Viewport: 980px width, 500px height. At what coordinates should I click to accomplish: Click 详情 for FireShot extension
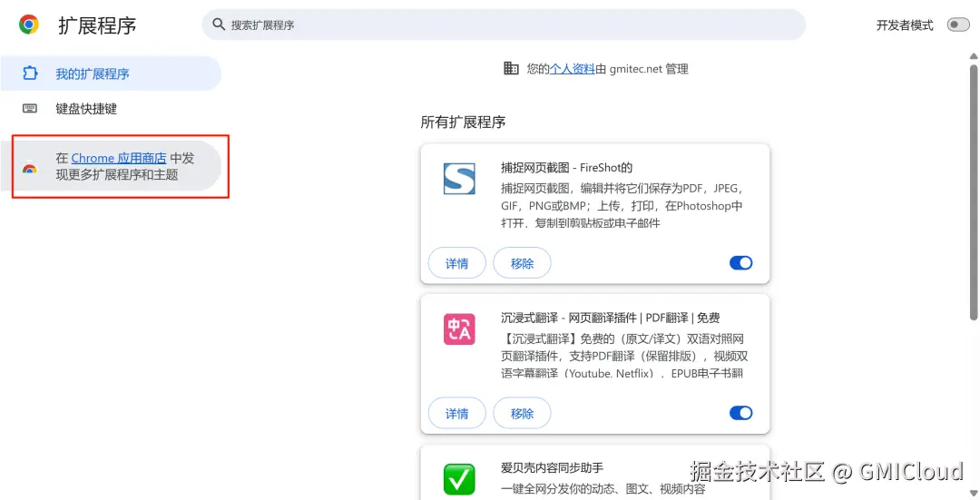pos(456,263)
